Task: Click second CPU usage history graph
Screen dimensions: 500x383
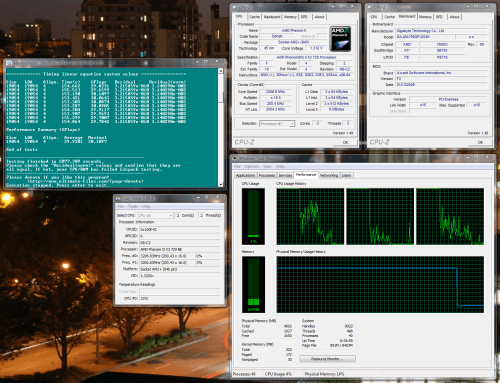Action: (380, 216)
